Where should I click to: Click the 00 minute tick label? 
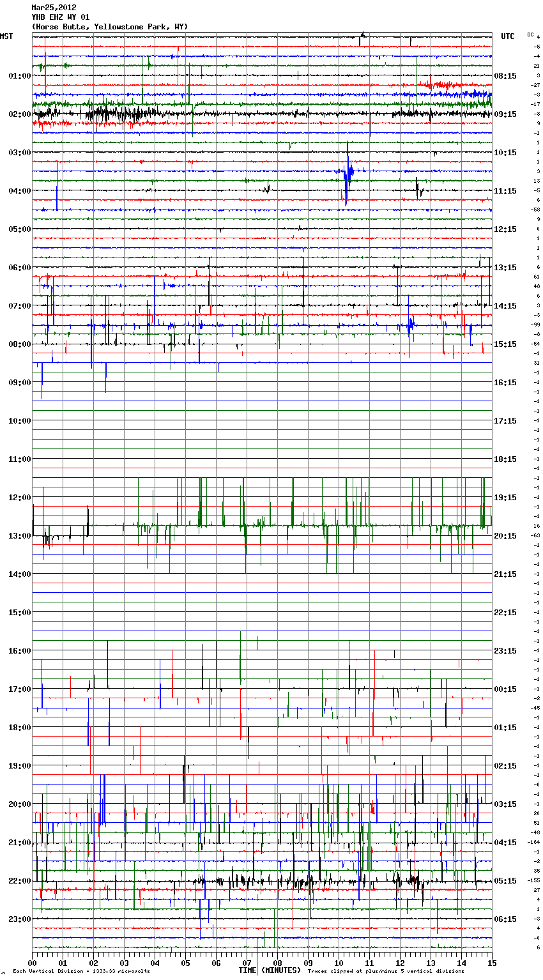click(x=32, y=962)
